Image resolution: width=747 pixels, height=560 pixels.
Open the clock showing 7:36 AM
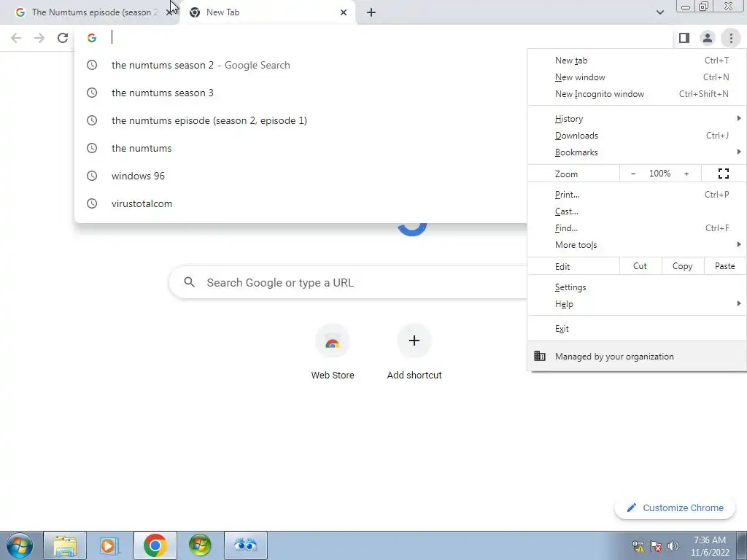[710, 546]
